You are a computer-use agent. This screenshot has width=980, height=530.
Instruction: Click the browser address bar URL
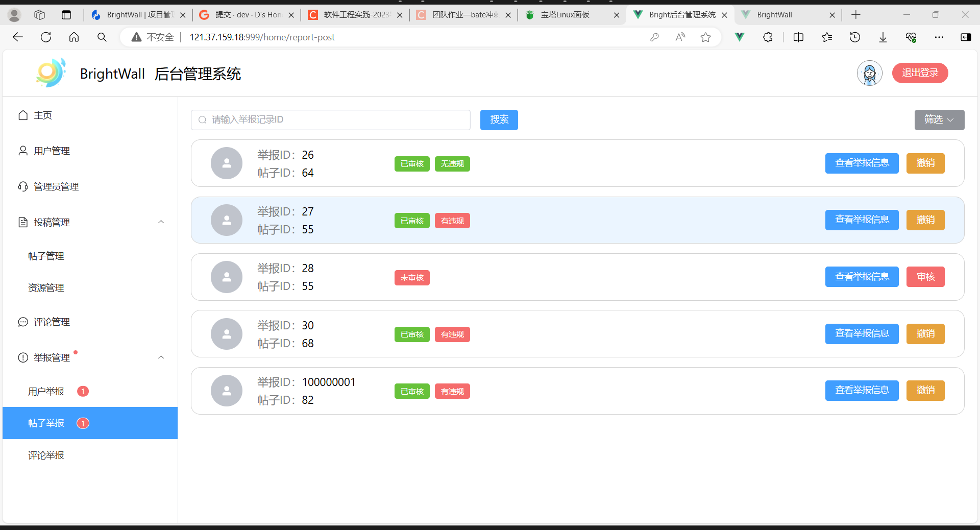[x=262, y=37]
